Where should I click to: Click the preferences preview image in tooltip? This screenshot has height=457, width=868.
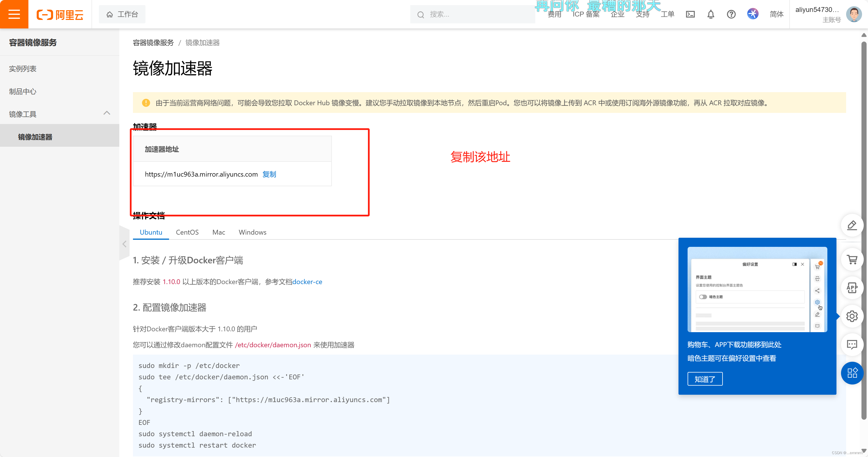[757, 289]
